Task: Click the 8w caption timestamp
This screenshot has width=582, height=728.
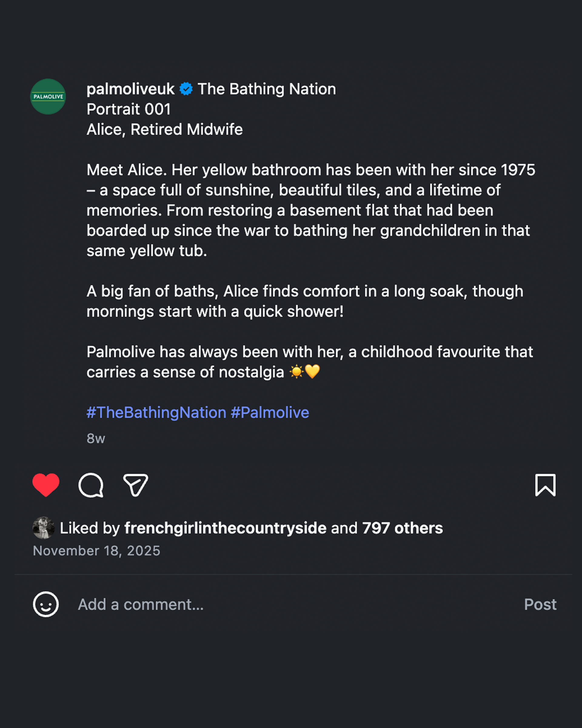Action: [x=96, y=439]
